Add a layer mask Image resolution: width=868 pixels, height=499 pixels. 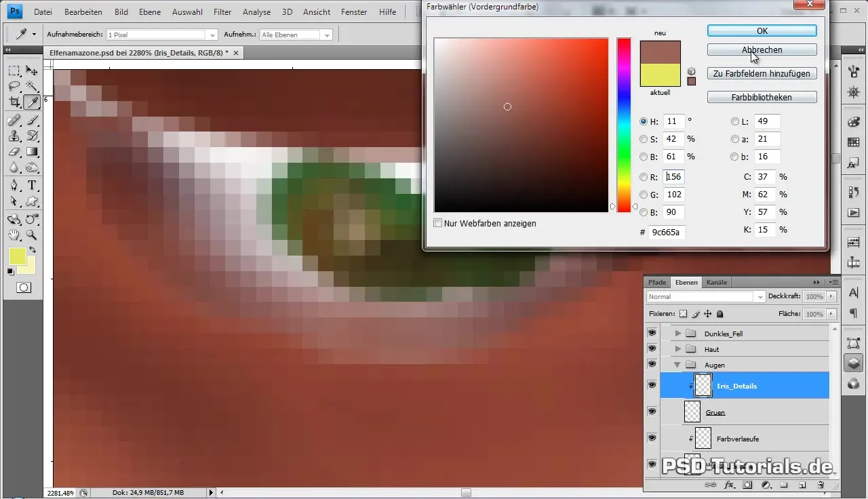click(747, 485)
